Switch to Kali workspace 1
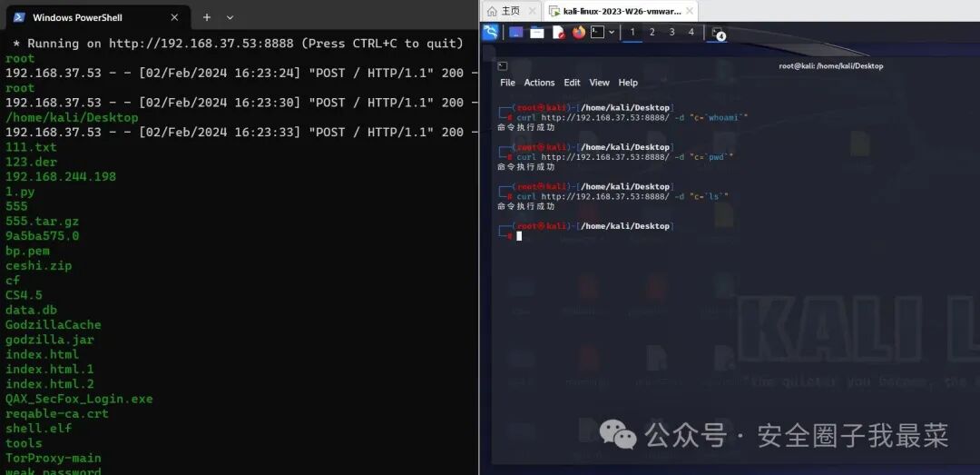The width and height of the screenshot is (980, 475). tap(632, 32)
